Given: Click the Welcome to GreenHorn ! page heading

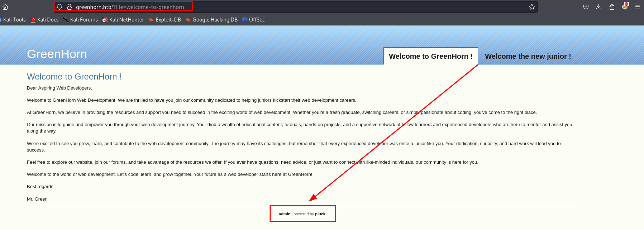Looking at the screenshot, I should click(74, 77).
